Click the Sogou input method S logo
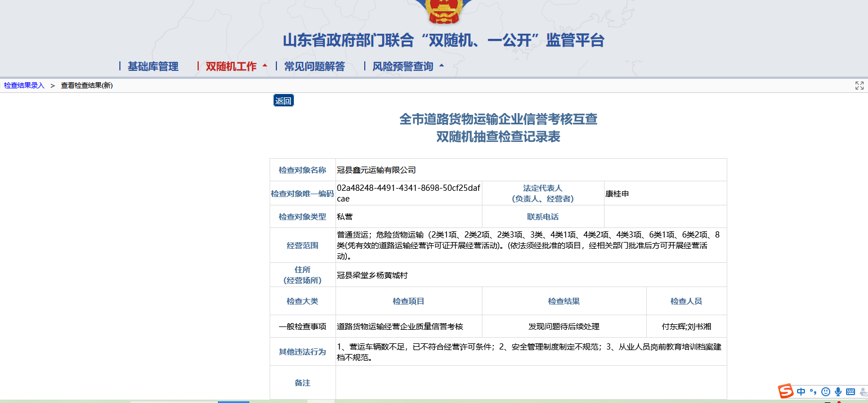This screenshot has width=868, height=403. click(x=786, y=391)
